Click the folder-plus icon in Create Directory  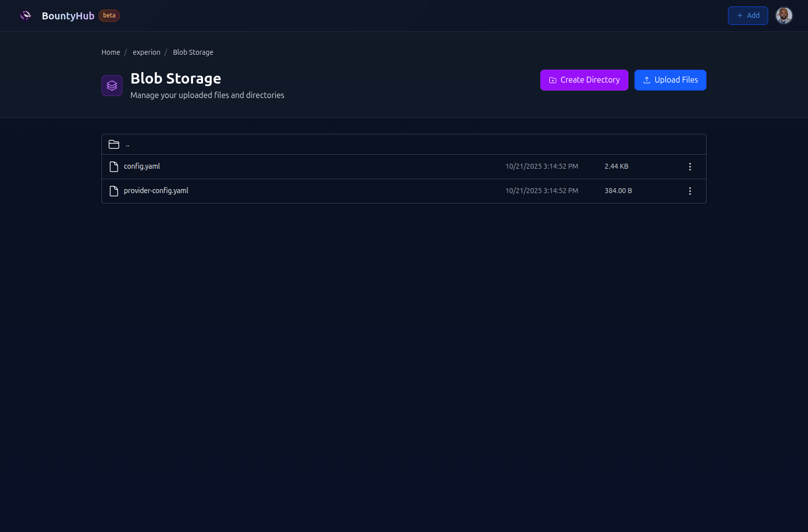point(553,80)
